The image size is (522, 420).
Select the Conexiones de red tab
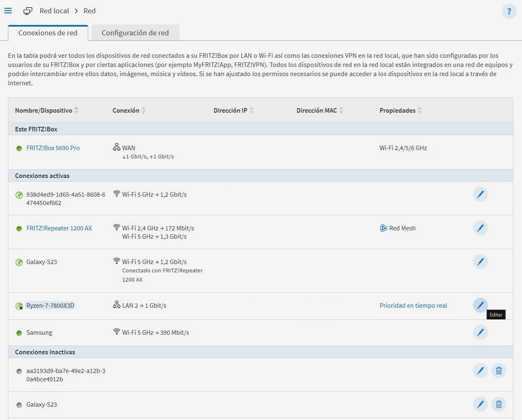point(48,33)
